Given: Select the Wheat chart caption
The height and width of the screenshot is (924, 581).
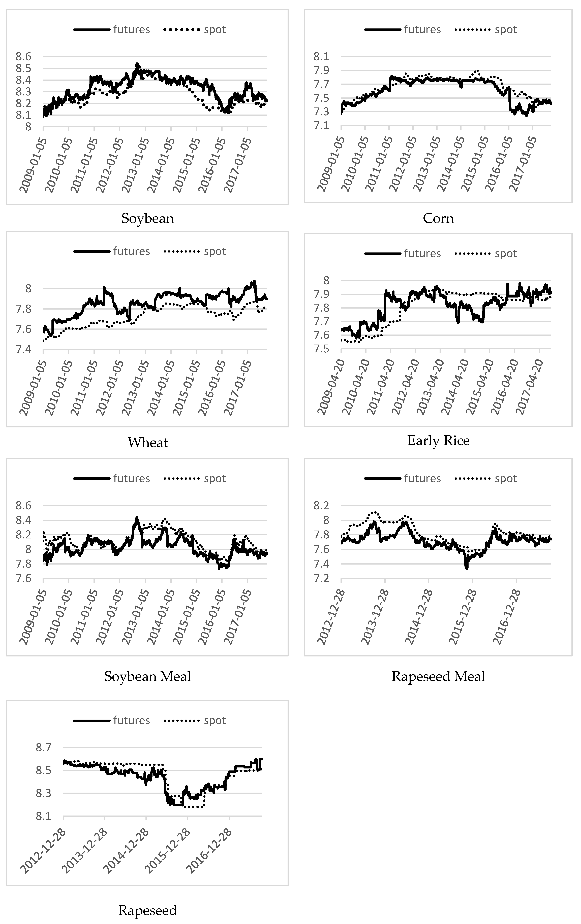Looking at the screenshot, I should pos(147,442).
